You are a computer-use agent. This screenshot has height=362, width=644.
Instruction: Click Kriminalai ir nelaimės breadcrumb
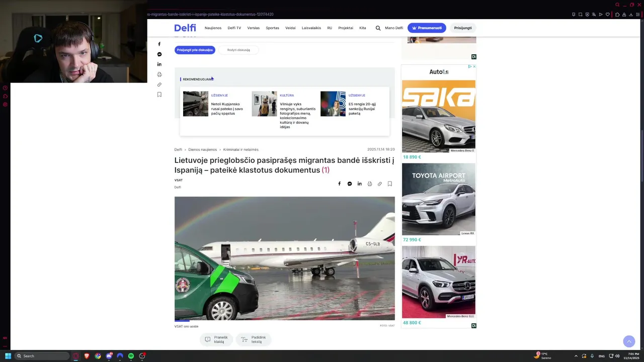point(240,149)
